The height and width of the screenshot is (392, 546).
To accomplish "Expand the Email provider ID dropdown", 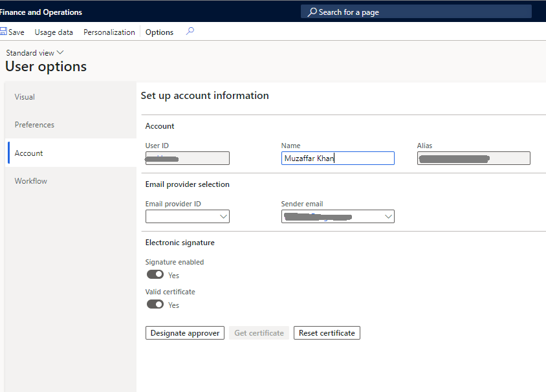I will [224, 217].
